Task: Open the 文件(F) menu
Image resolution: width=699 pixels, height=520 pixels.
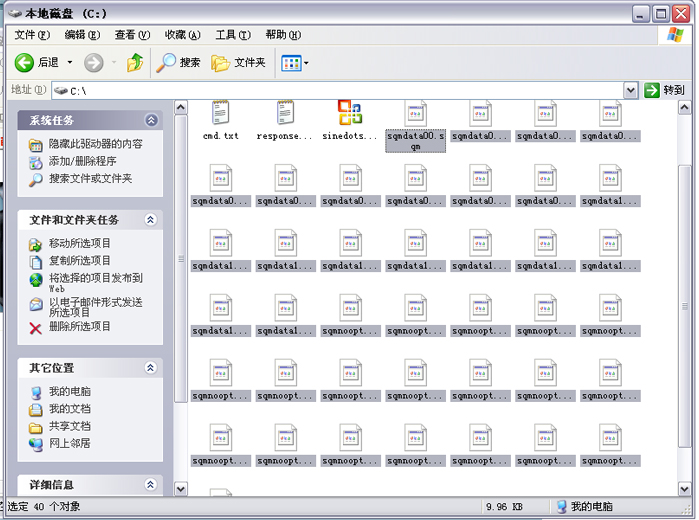Action: pyautogui.click(x=32, y=35)
